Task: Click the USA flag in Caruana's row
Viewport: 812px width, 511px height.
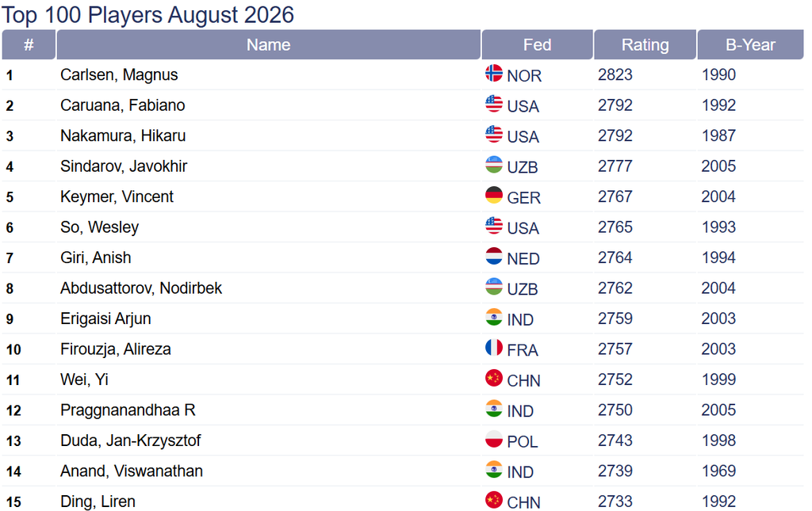Action: click(x=493, y=104)
